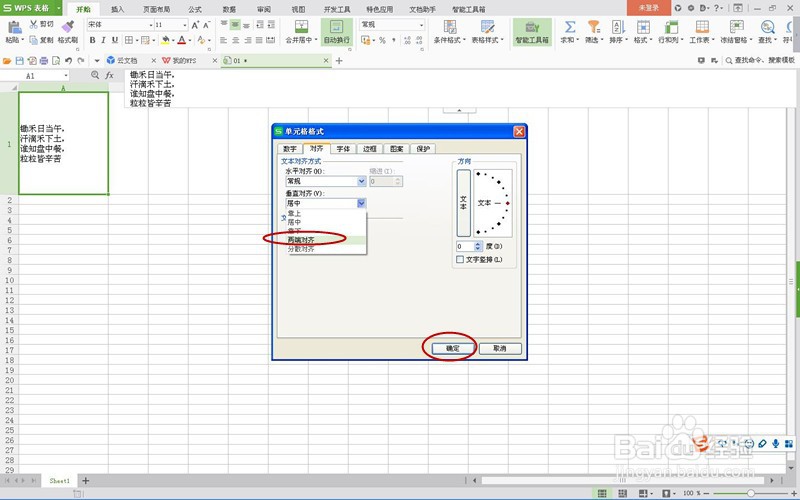The height and width of the screenshot is (500, 800).
Task: Click the font color red A swatch
Action: pos(182,40)
